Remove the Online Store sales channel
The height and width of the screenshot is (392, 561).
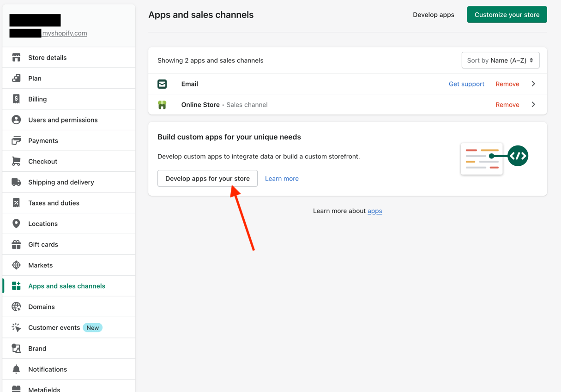pos(507,105)
